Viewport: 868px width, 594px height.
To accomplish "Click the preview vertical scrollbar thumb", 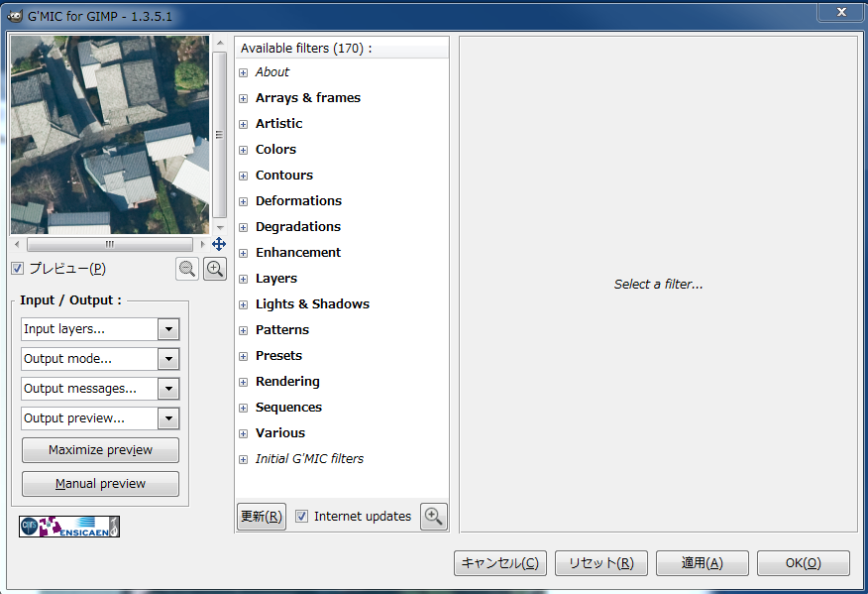I will tap(219, 135).
